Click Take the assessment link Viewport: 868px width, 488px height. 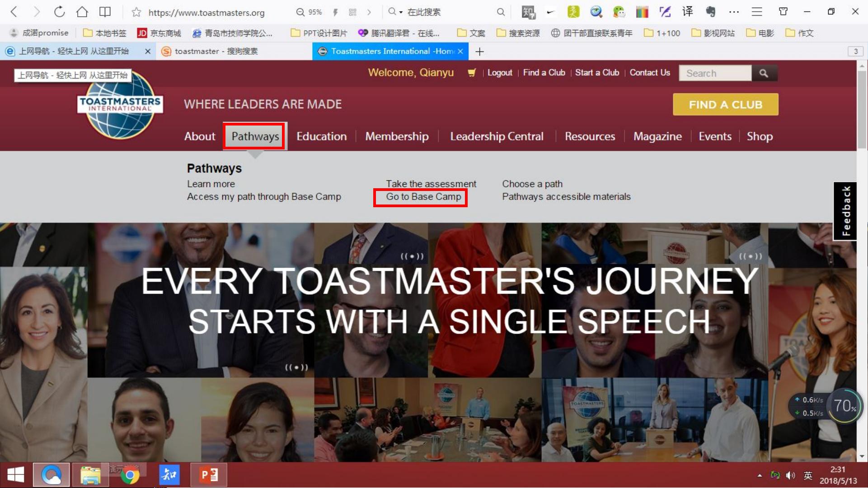click(x=431, y=184)
